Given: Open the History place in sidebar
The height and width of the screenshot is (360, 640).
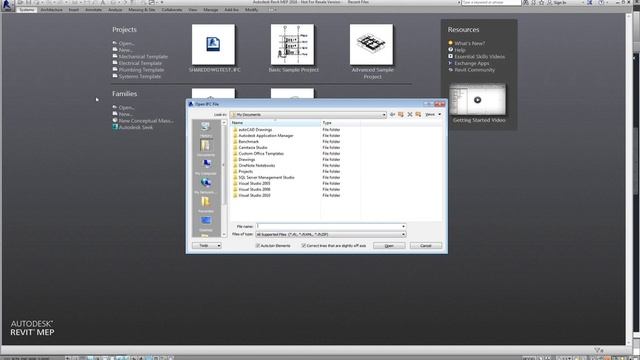Looking at the screenshot, I should pos(206,129).
